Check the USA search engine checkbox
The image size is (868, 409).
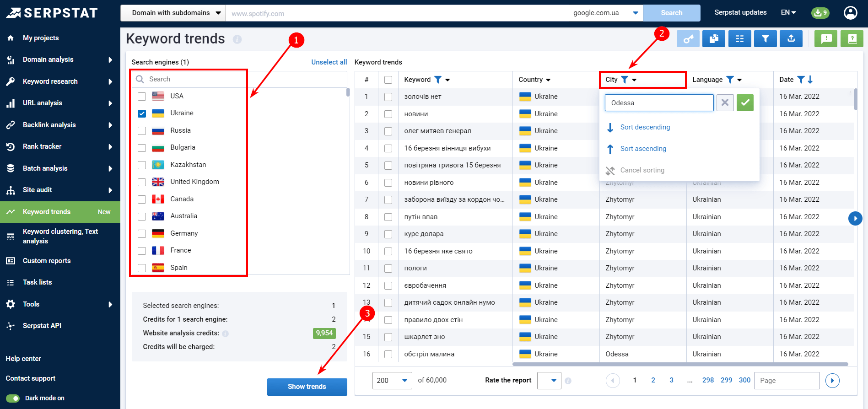click(142, 96)
